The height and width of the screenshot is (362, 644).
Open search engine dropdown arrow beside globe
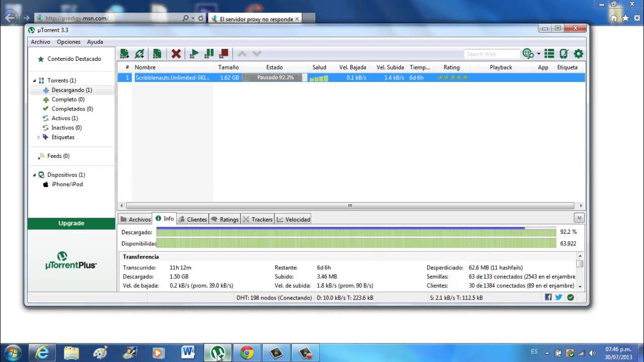pos(538,54)
